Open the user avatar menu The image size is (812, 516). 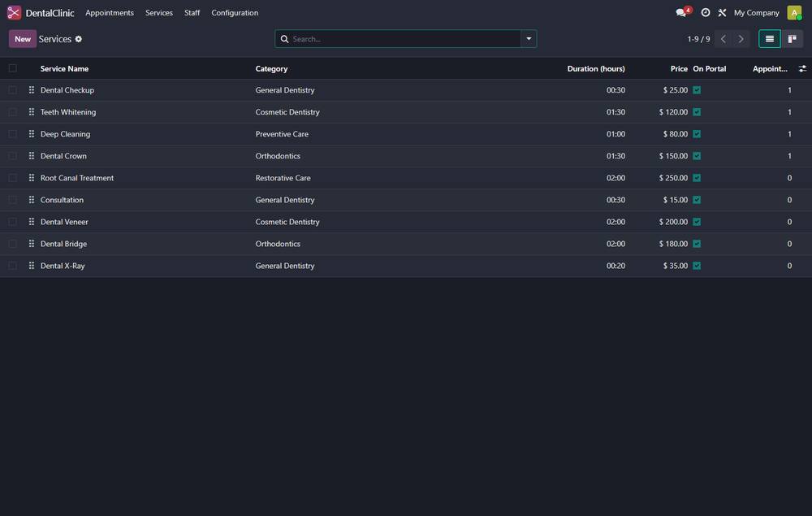click(794, 12)
